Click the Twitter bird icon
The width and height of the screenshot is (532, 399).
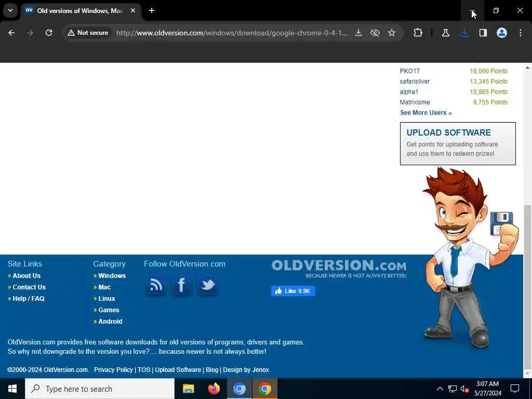tap(207, 285)
